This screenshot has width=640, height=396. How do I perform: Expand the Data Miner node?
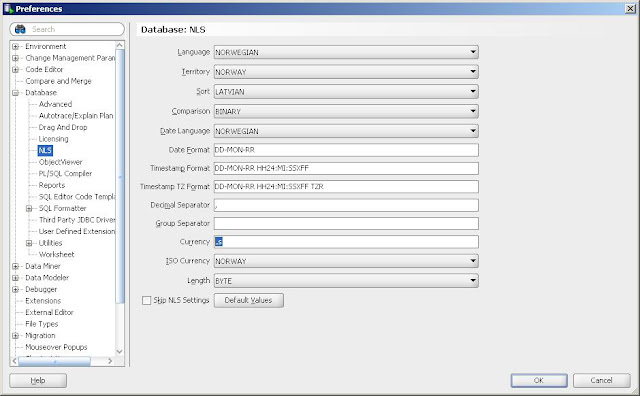click(15, 266)
